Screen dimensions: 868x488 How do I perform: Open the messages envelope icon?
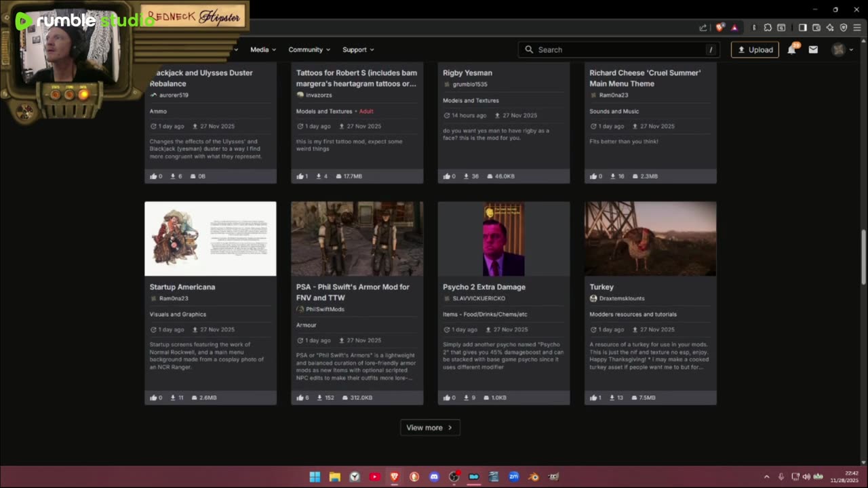tap(813, 49)
